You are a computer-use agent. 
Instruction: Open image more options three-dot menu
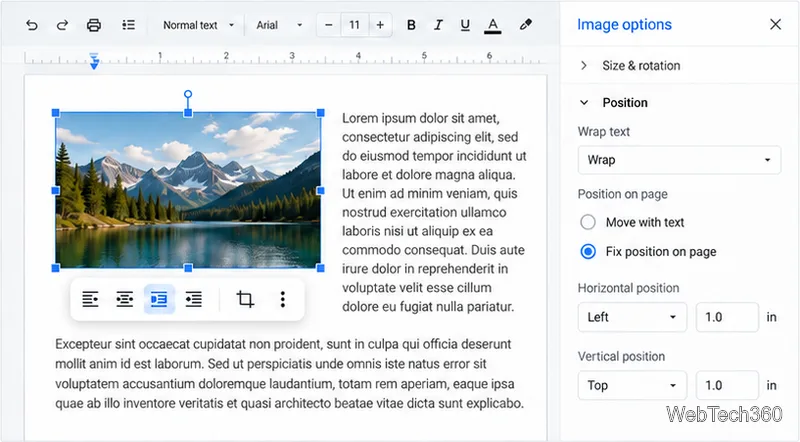tap(283, 299)
